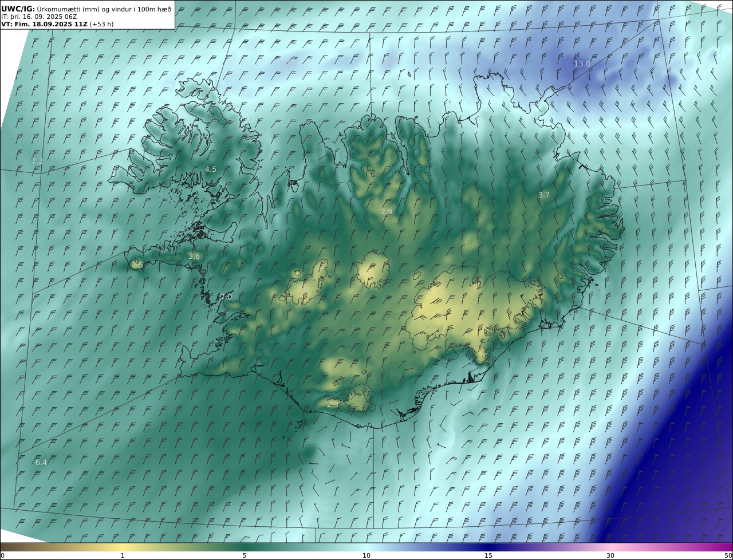Click the 30 tick on the color scale
Screen dimensions: 733x560
coord(610,555)
